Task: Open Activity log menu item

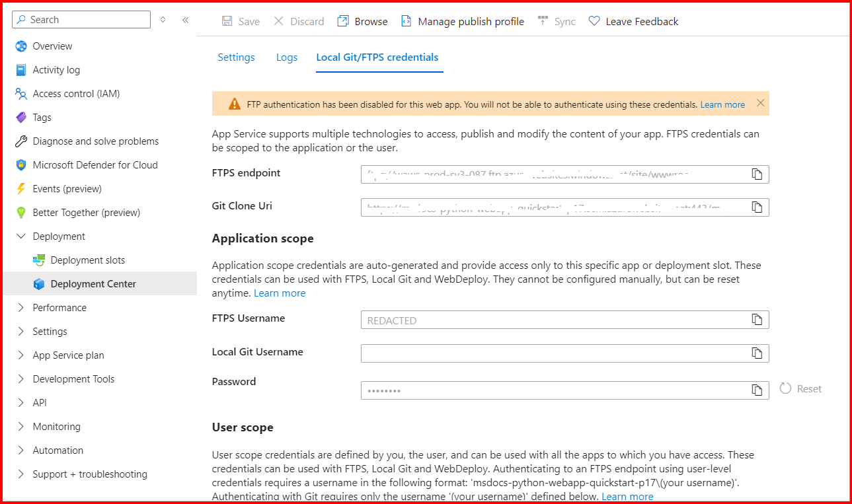Action: [99, 70]
